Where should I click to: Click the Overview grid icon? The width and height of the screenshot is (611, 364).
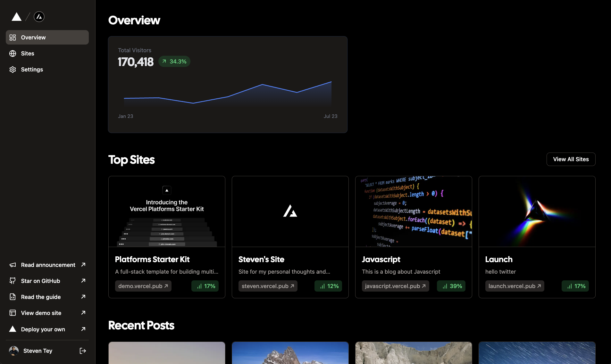13,37
